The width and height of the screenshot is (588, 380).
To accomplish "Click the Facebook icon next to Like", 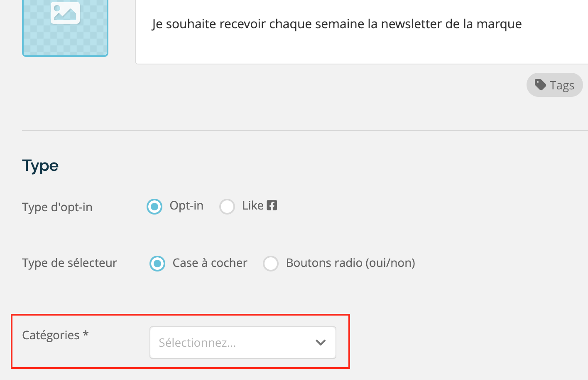I will pyautogui.click(x=272, y=205).
